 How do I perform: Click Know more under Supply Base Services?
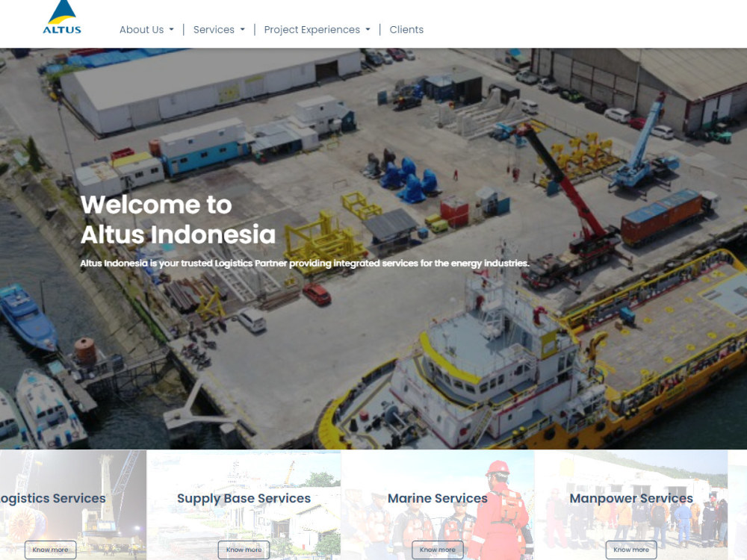(244, 550)
